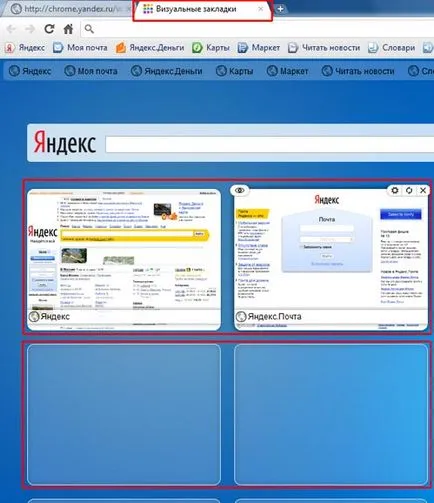Click the large Яндекс logo
The image size is (434, 503).
click(65, 143)
